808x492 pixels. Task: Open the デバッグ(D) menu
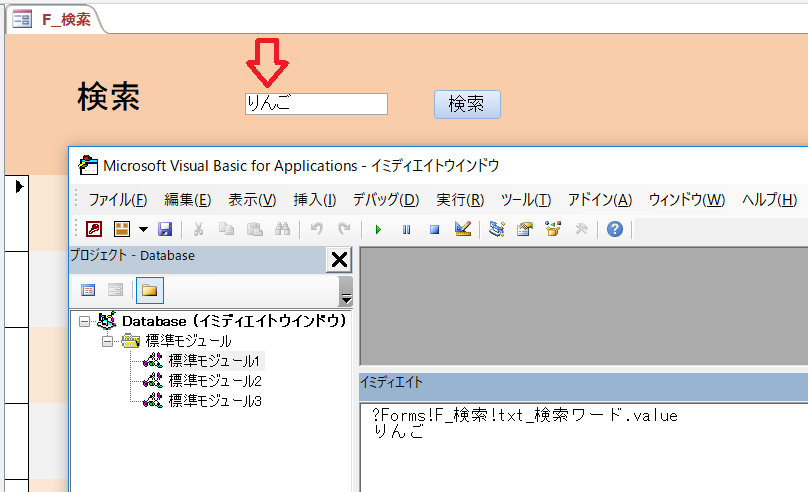(x=385, y=200)
